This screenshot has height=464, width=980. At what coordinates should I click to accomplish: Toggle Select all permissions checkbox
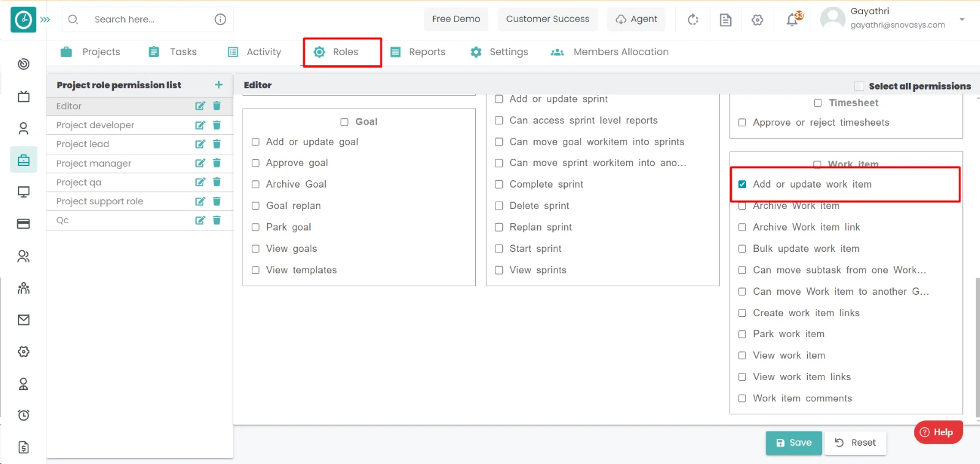coord(859,86)
